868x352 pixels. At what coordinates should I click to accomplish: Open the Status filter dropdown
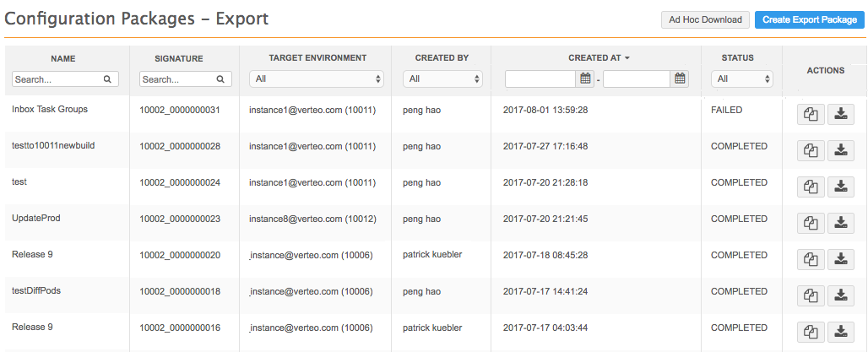coord(741,79)
